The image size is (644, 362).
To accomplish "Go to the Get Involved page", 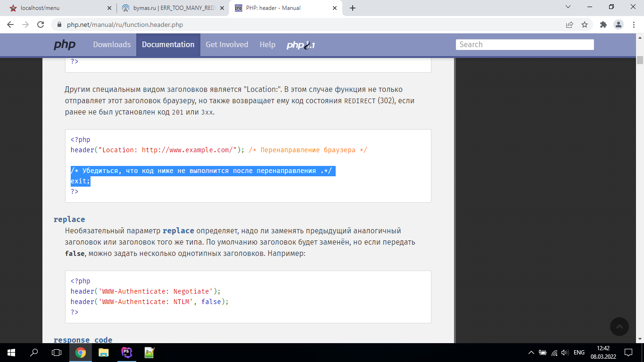I will pos(227,45).
